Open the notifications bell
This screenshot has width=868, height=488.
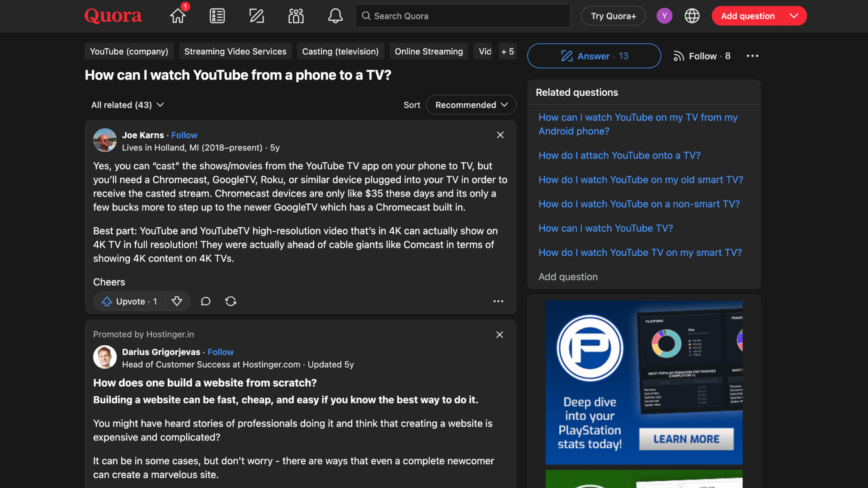[335, 16]
